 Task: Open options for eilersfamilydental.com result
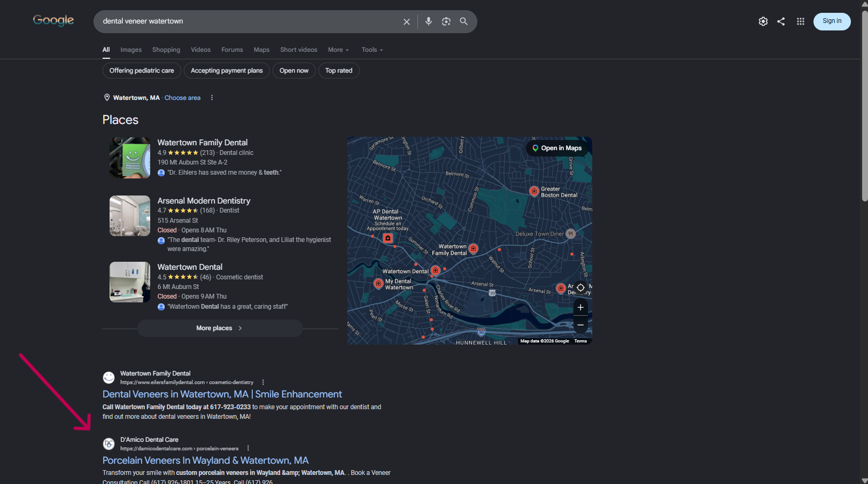263,382
